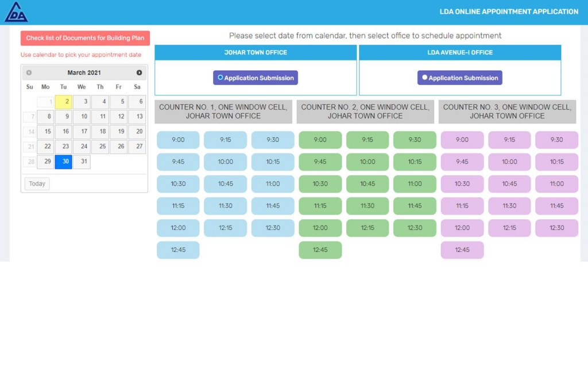The height and width of the screenshot is (368, 588).
Task: Choose the 11:30 slot at Counter No. 1
Action: (x=225, y=206)
